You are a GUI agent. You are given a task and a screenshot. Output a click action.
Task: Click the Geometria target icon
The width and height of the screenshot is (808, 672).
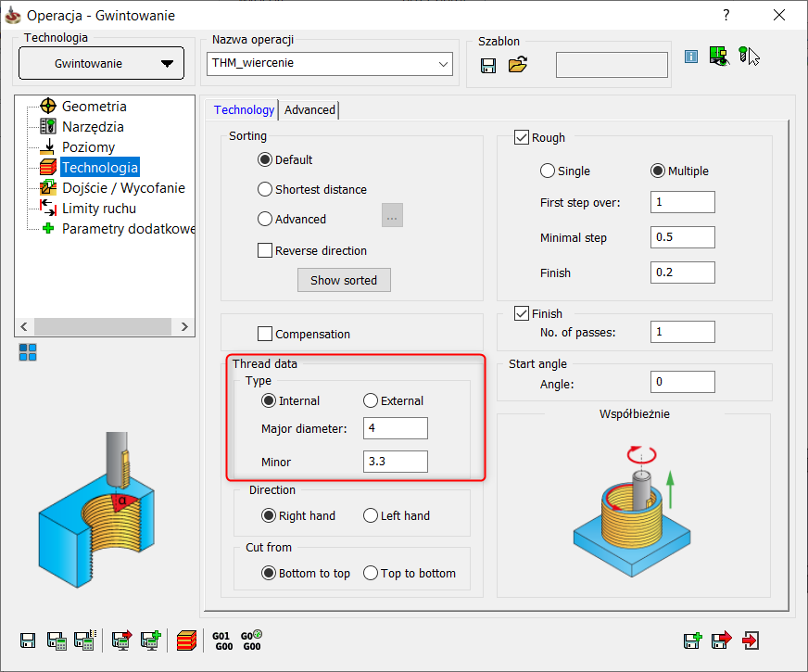48,107
